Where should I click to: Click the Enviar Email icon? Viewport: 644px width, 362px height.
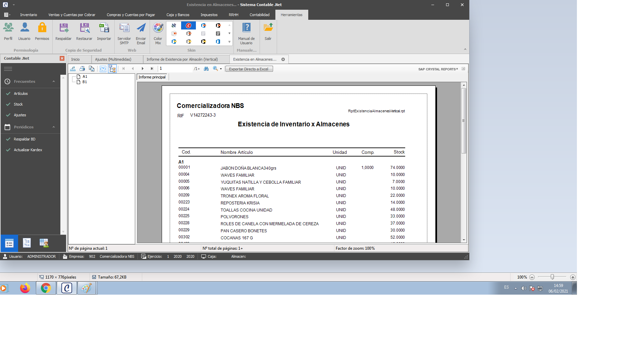point(141,34)
